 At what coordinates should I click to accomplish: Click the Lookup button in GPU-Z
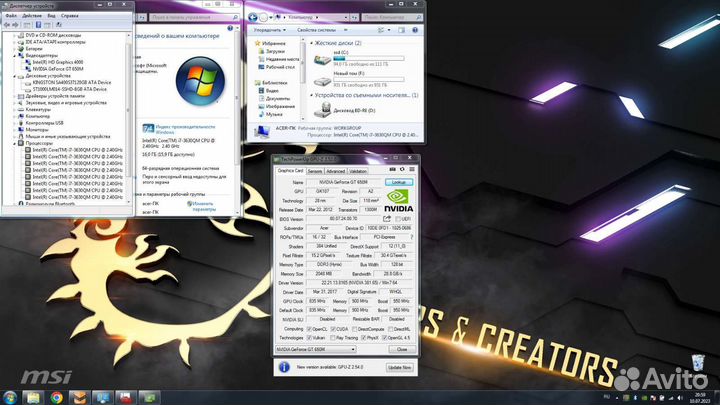coord(399,183)
